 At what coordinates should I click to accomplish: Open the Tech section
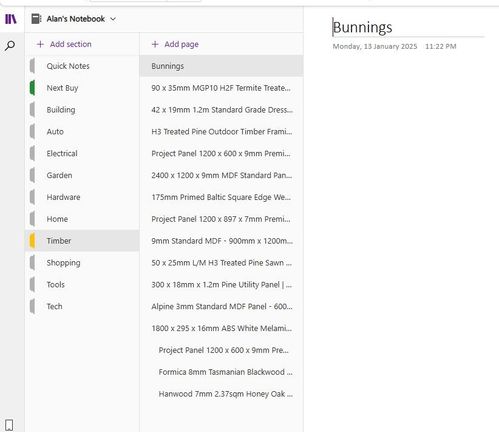[x=82, y=306]
